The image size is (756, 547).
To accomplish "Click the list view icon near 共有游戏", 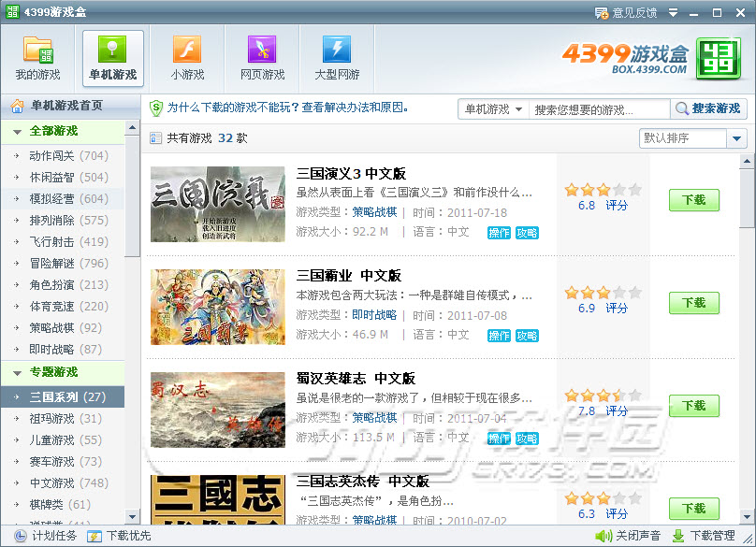I will pos(155,138).
